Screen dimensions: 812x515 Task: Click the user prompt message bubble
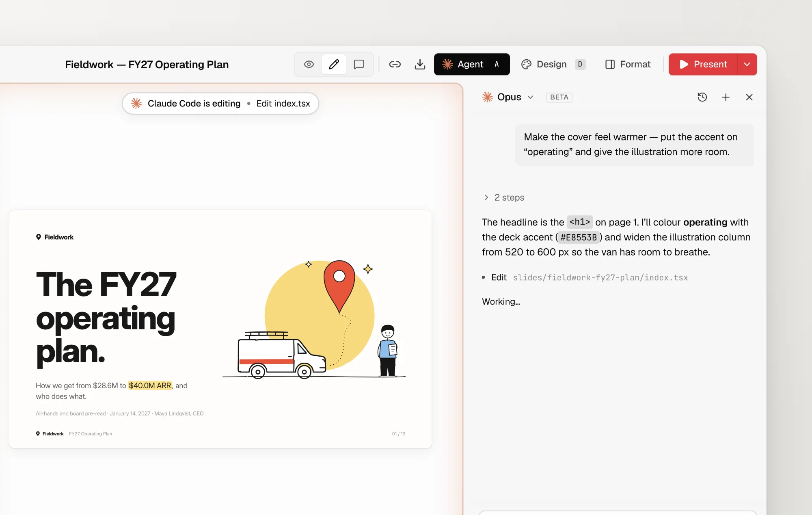pos(634,145)
